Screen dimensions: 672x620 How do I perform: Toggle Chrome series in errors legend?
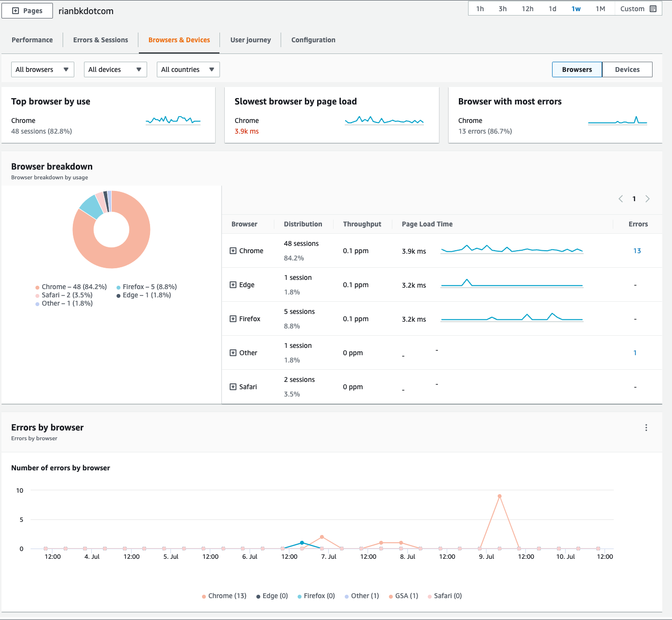coord(224,596)
